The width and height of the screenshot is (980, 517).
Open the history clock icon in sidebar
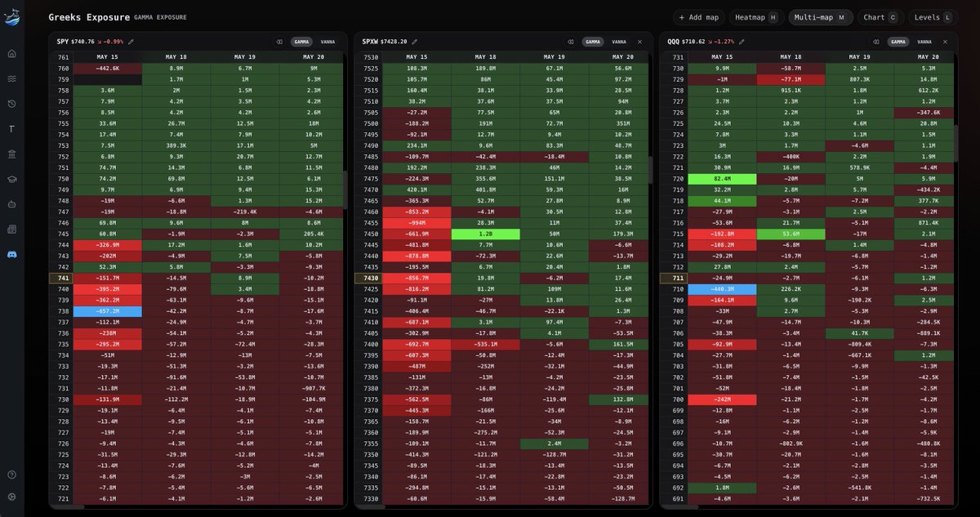click(11, 104)
